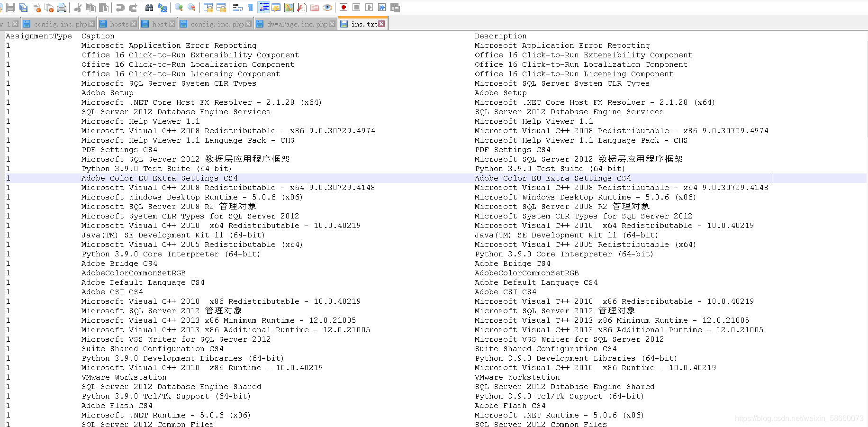The width and height of the screenshot is (868, 427).
Task: Click Description 'Python 3.9.0 Tcl/Tk Support (64-bit)'
Action: click(x=559, y=396)
